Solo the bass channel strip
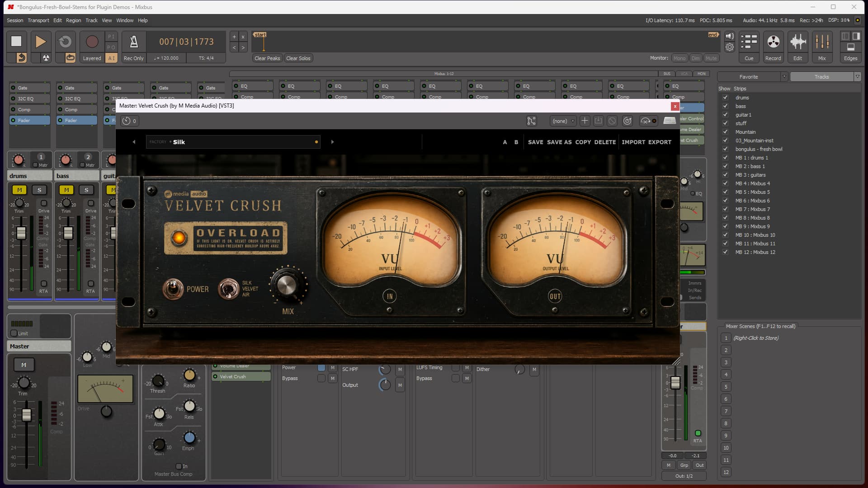This screenshot has height=488, width=868. (86, 190)
